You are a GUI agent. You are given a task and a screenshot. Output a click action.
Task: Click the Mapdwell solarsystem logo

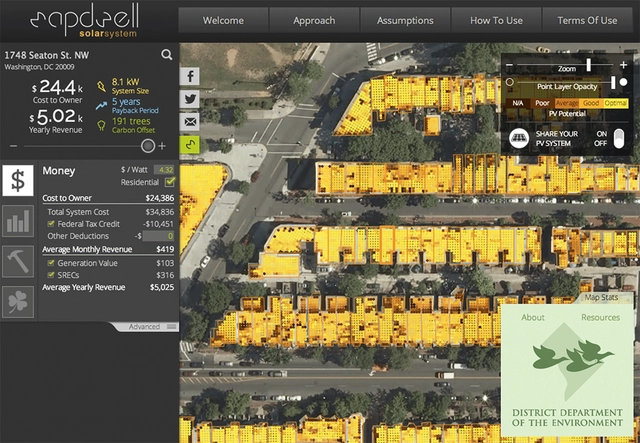click(84, 20)
